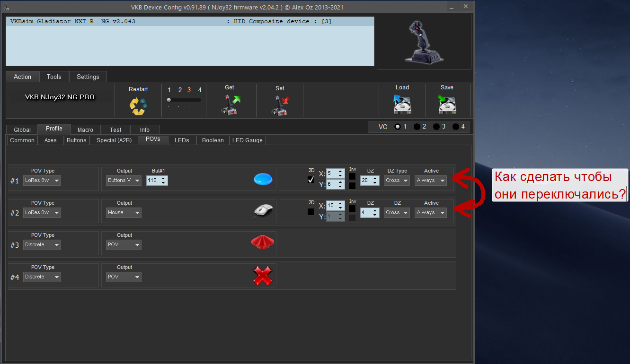Click the Get joystick icon
The height and width of the screenshot is (364, 630).
231,105
